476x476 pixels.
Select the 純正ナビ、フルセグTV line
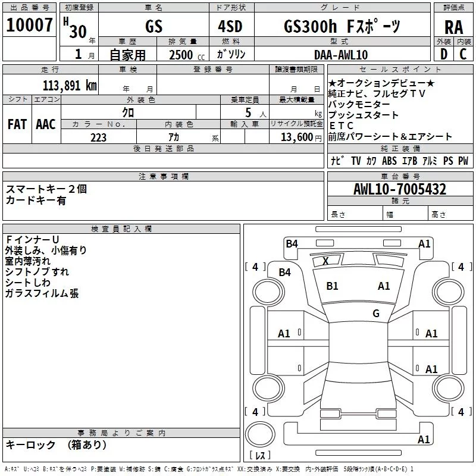pyautogui.click(x=377, y=93)
